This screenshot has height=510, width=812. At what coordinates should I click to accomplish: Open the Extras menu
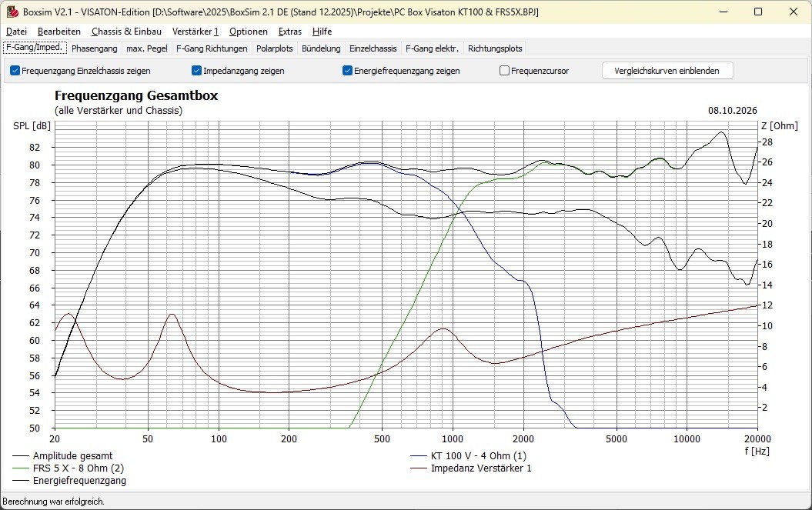290,32
